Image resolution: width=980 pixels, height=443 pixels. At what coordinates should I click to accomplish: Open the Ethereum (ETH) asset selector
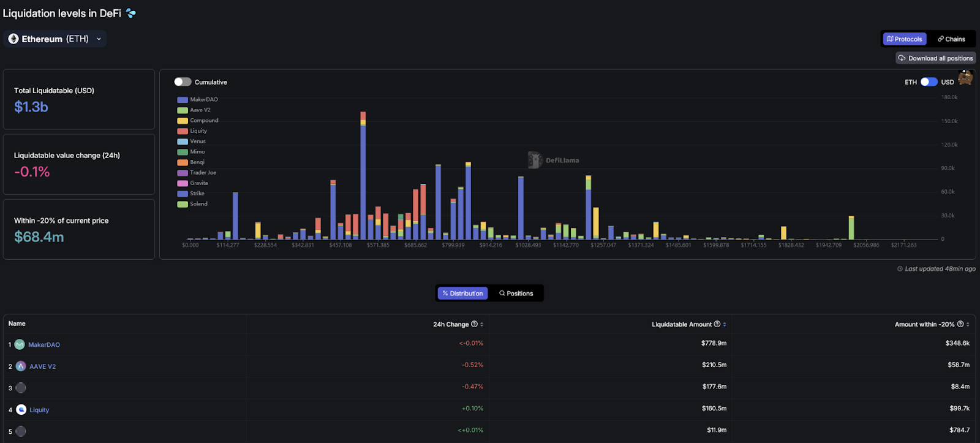(x=55, y=39)
